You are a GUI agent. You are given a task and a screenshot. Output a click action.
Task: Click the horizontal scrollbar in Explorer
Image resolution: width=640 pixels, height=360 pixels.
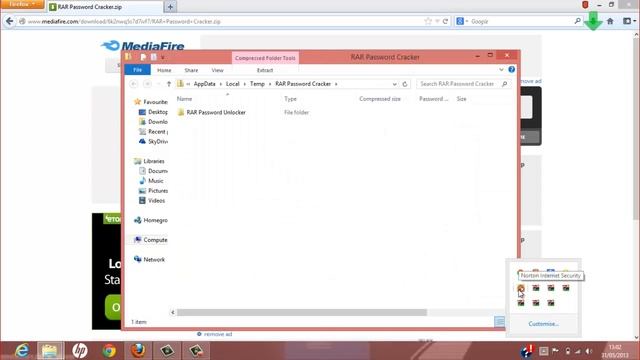[302, 312]
